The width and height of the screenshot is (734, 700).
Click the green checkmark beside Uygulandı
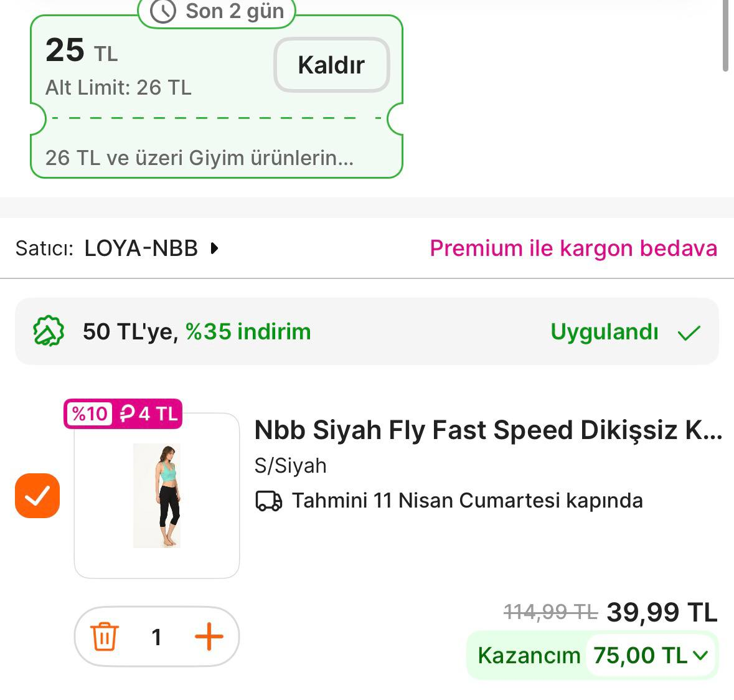tap(689, 333)
